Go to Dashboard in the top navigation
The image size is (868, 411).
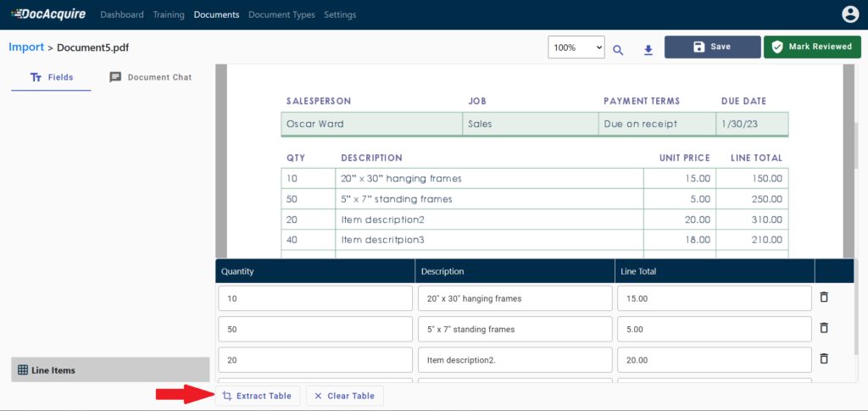[x=122, y=15]
